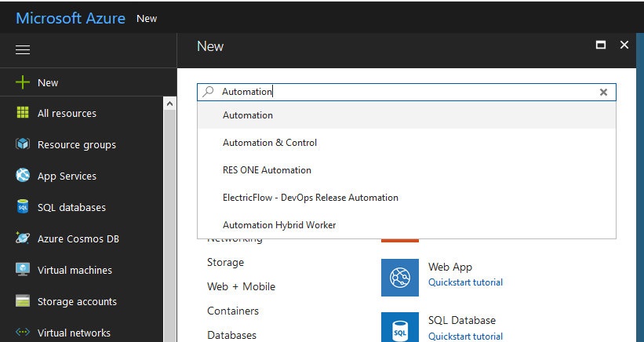Viewport: 644px width, 342px height.
Task: Open All resources grid icon
Action: 23,112
